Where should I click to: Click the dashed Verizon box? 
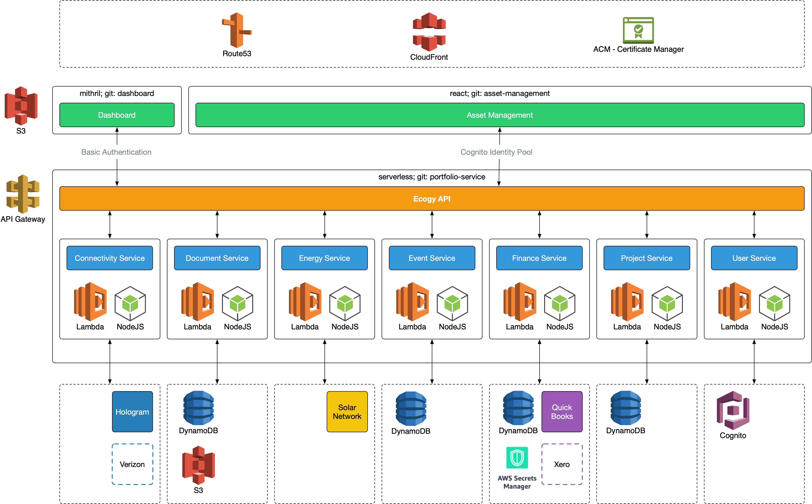click(133, 464)
